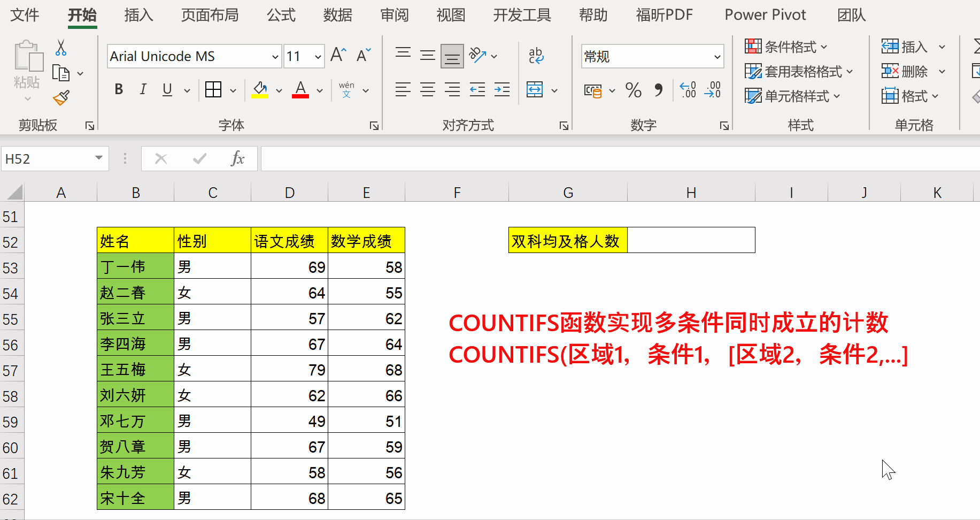Click the insert function fx button
The image size is (980, 520).
[x=237, y=158]
